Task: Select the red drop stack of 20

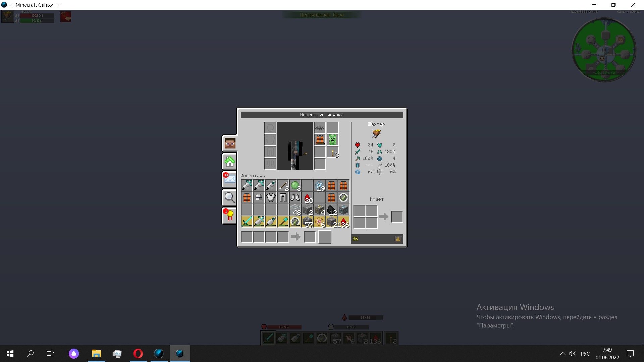Action: (x=307, y=197)
